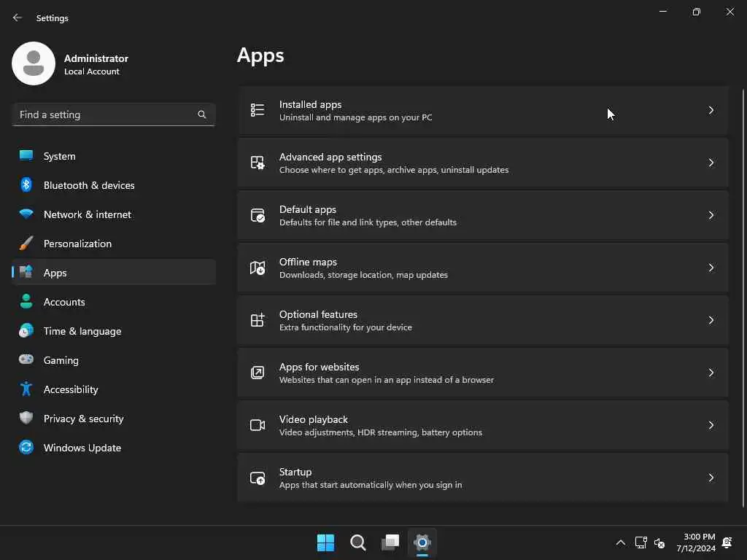Click the Installed apps list icon
This screenshot has height=560, width=747.
[x=258, y=110]
